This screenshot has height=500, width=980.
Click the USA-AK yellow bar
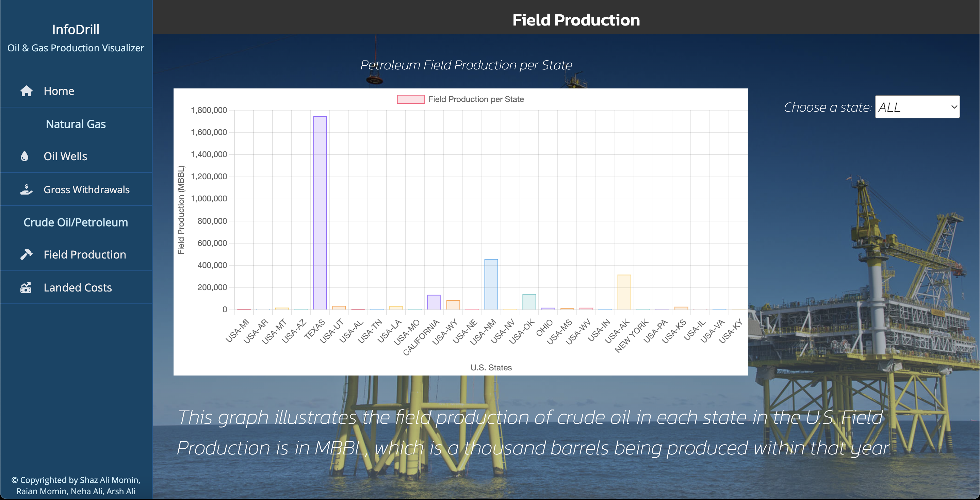pyautogui.click(x=624, y=292)
